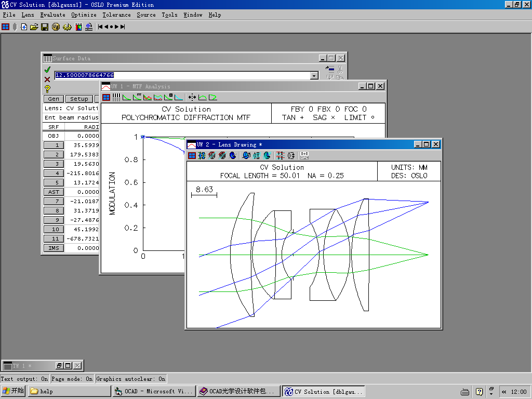The height and width of the screenshot is (399, 532).
Task: Click the plan-view lens drawing icon
Action: click(x=202, y=155)
